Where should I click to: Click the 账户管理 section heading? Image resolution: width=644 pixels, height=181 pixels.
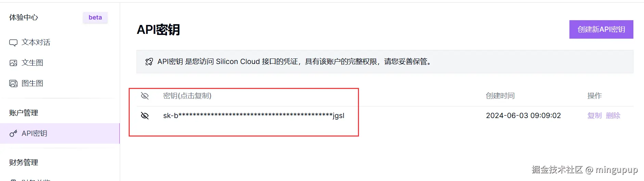(24, 113)
